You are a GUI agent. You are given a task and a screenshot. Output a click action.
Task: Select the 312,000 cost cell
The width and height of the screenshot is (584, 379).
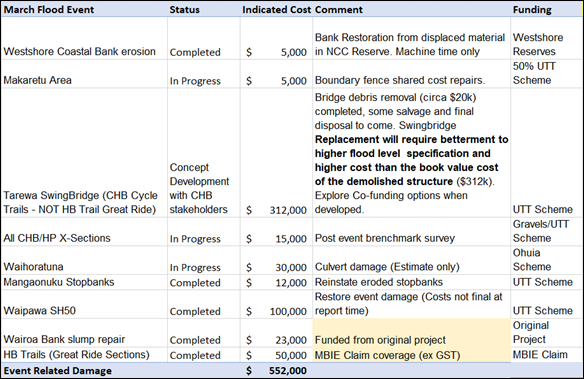(276, 153)
